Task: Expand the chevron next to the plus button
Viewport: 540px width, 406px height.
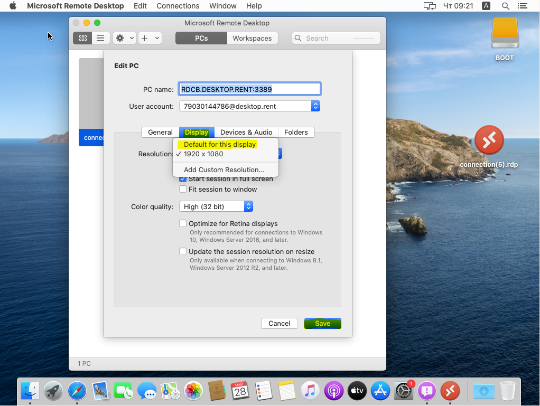Action: [x=157, y=38]
